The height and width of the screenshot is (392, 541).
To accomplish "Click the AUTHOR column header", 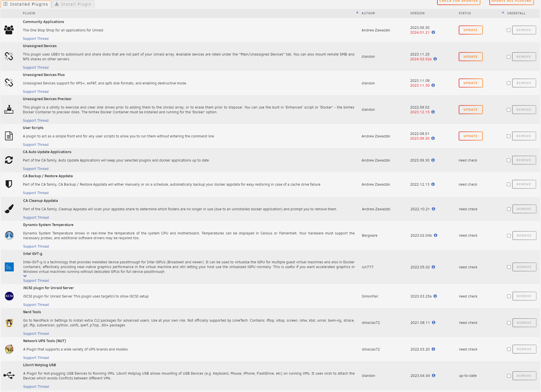I will click(368, 13).
